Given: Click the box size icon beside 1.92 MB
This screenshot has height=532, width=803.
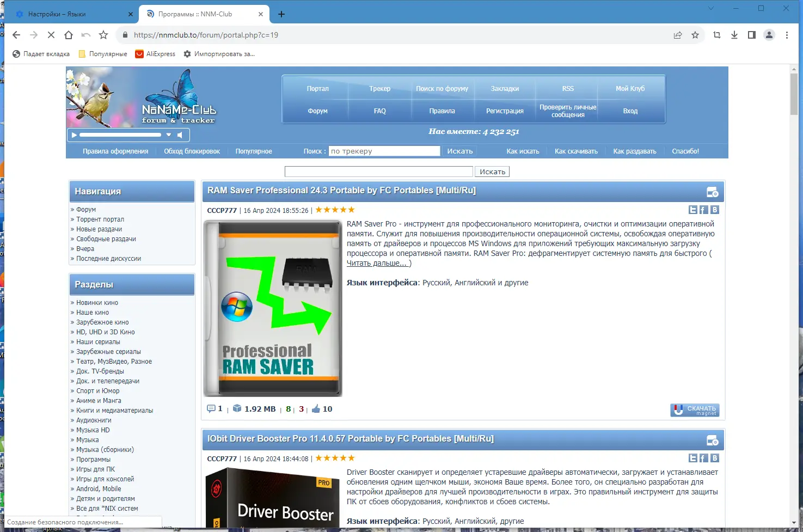Looking at the screenshot, I should [237, 408].
